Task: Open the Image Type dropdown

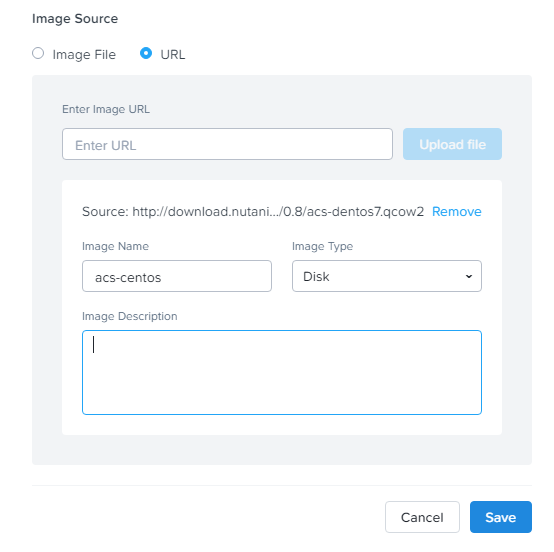Action: tap(387, 276)
